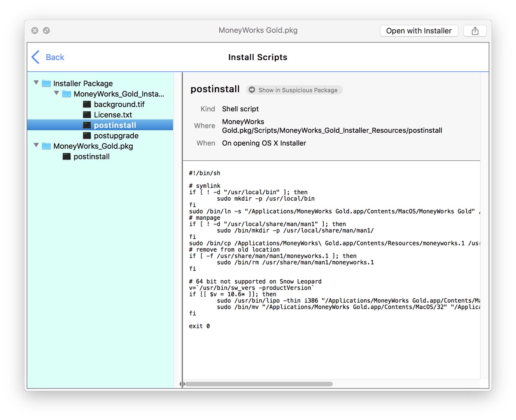Screen dimensions: 516x420
Task: Click the sidebar splitter handle at bottom
Action: coord(182,384)
